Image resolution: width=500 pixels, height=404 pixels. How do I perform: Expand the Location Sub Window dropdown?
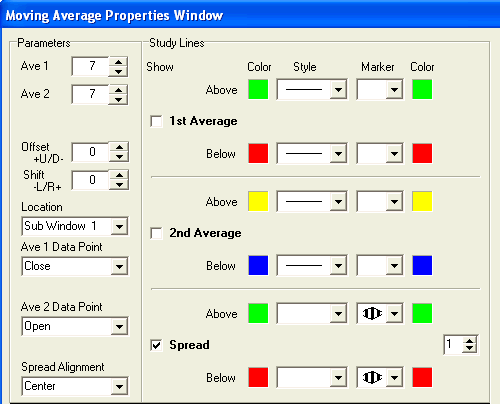[119, 227]
